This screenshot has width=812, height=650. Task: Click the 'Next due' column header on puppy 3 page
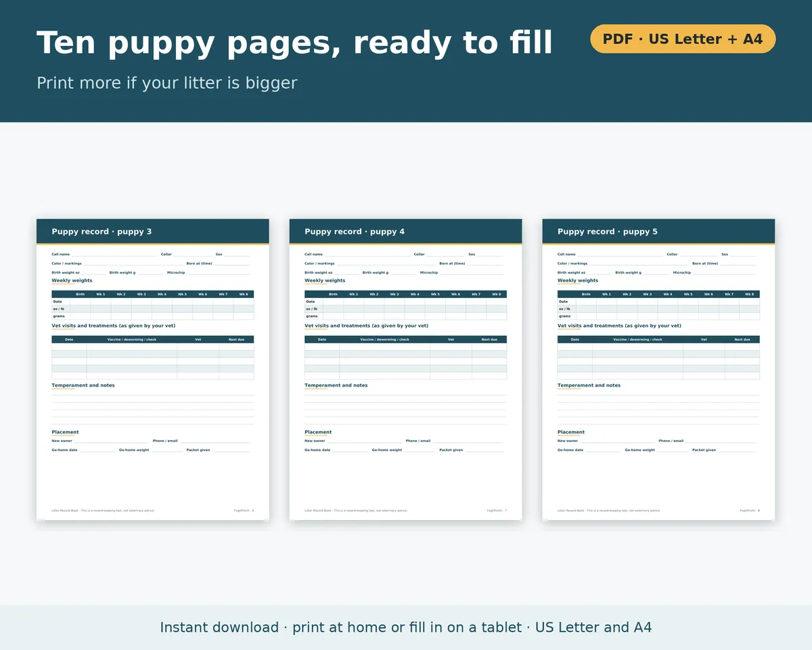point(236,340)
